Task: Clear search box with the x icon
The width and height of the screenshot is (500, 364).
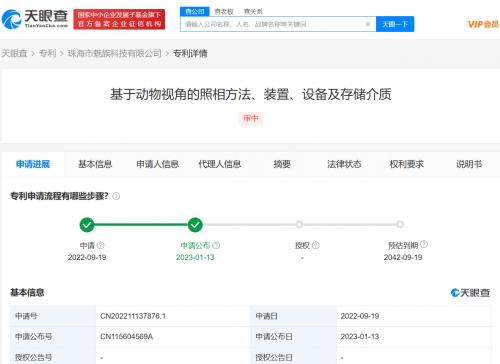Action: click(368, 24)
